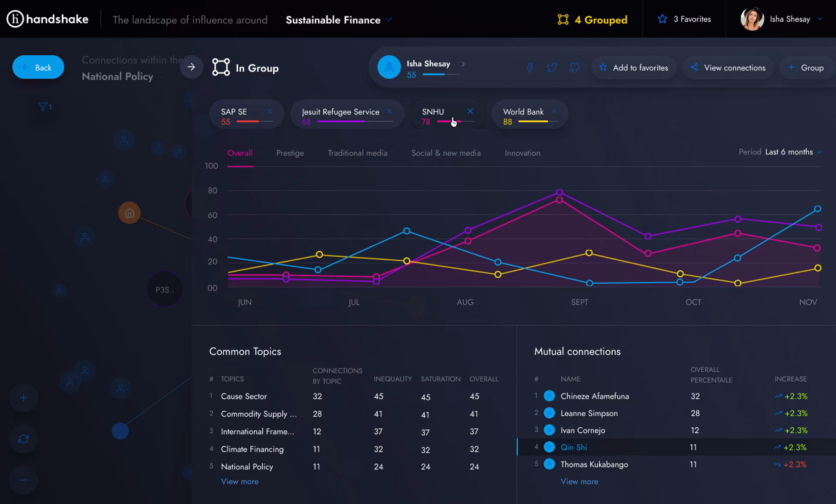836x504 pixels.
Task: Remove the SNHU chip
Action: (x=470, y=111)
